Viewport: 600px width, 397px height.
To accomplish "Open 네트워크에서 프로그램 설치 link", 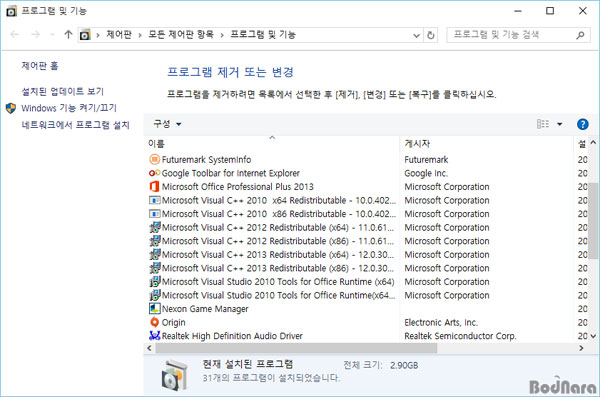I will (75, 125).
